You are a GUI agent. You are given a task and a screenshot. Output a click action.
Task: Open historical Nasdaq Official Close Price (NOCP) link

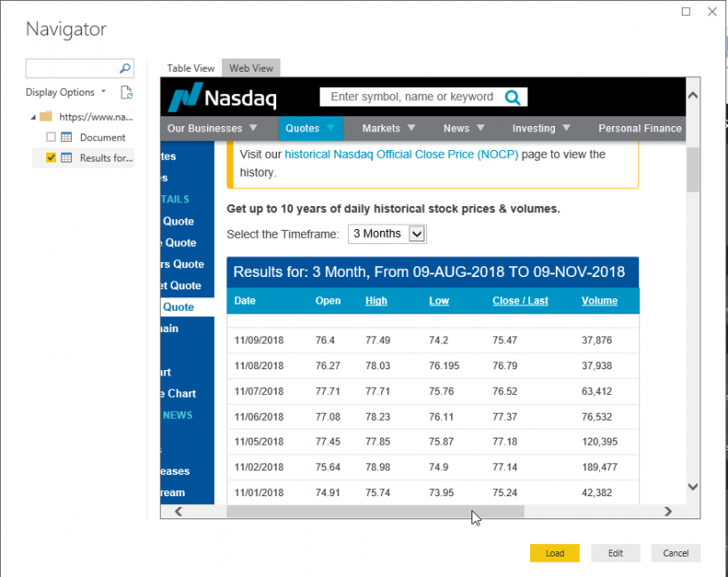click(x=401, y=154)
